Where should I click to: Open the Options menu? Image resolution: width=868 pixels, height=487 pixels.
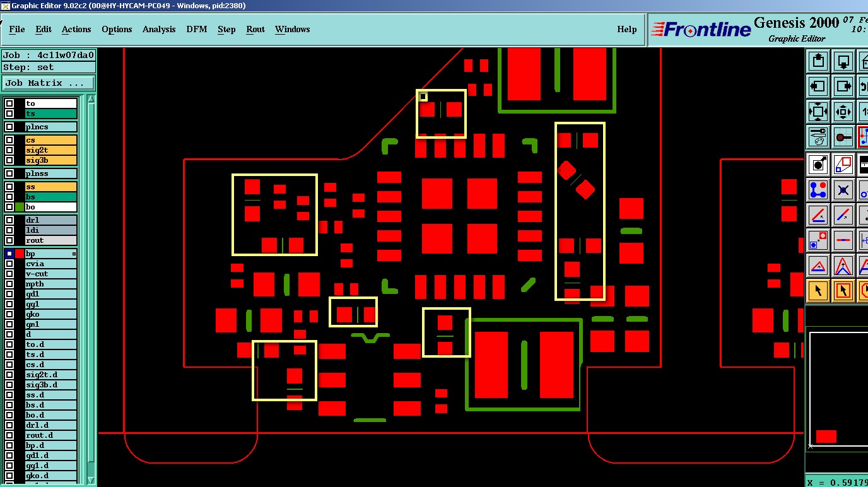coord(117,29)
